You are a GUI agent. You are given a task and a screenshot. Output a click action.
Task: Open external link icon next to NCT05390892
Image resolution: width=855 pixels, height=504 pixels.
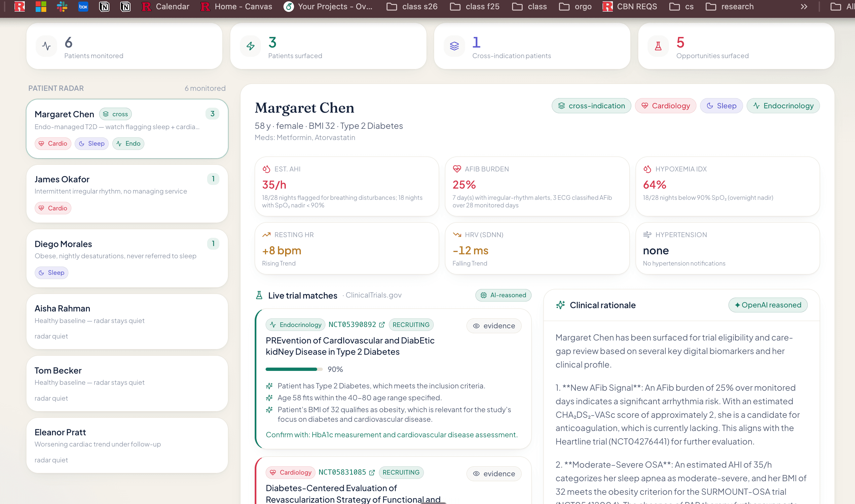382,325
